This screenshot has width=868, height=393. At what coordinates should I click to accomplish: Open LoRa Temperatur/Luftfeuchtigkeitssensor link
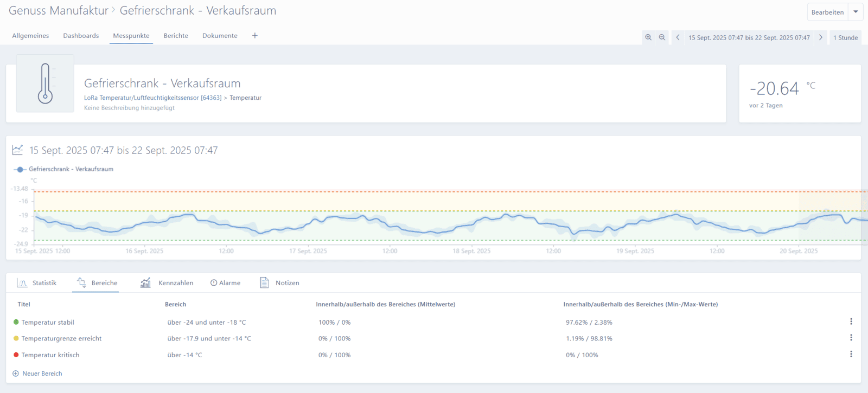click(x=152, y=98)
